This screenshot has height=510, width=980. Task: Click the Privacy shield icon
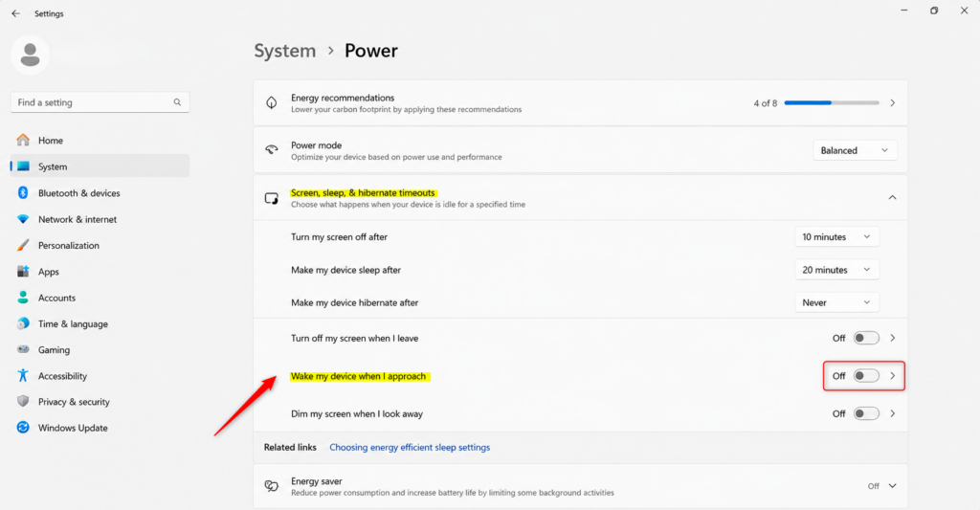click(x=23, y=401)
